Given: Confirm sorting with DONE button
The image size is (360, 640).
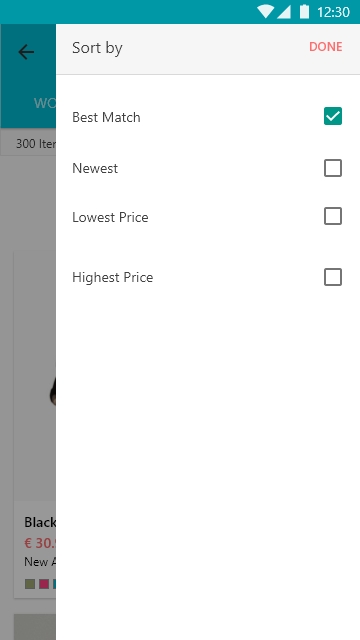Looking at the screenshot, I should (x=325, y=47).
